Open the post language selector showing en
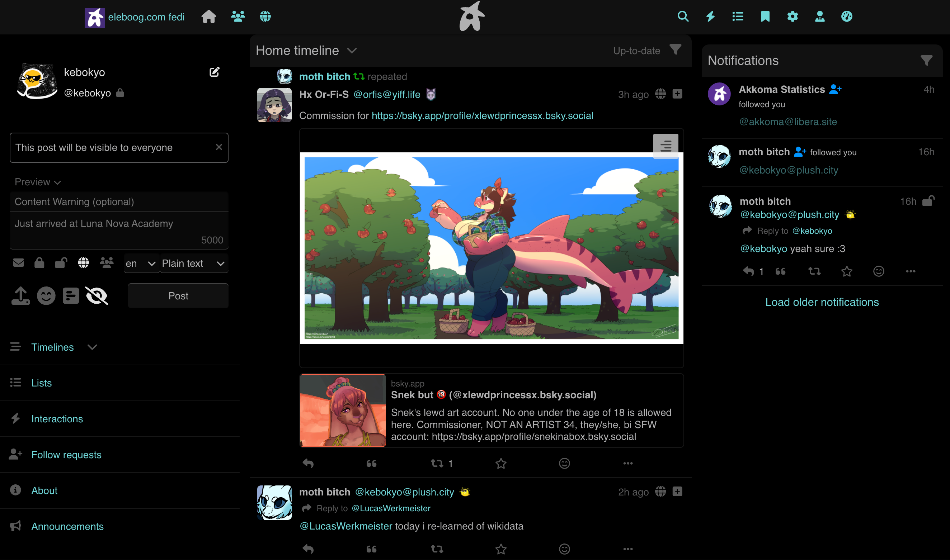Image resolution: width=950 pixels, height=560 pixels. [141, 263]
